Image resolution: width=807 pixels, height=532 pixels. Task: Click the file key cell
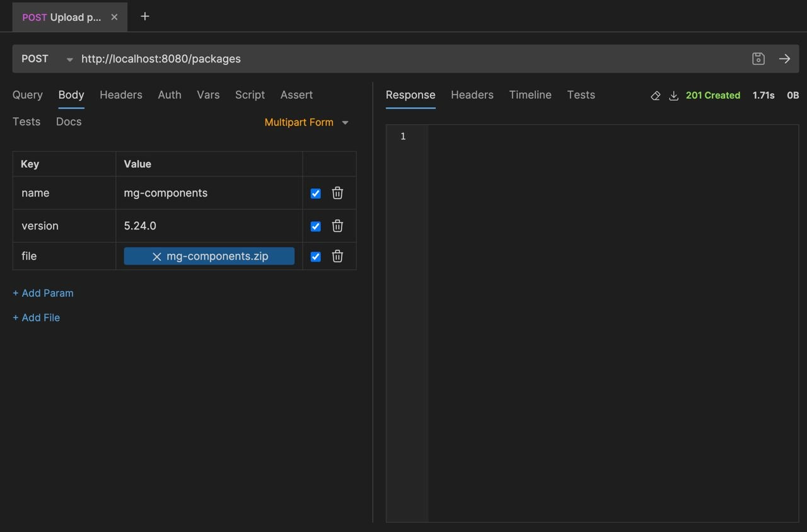(x=64, y=256)
